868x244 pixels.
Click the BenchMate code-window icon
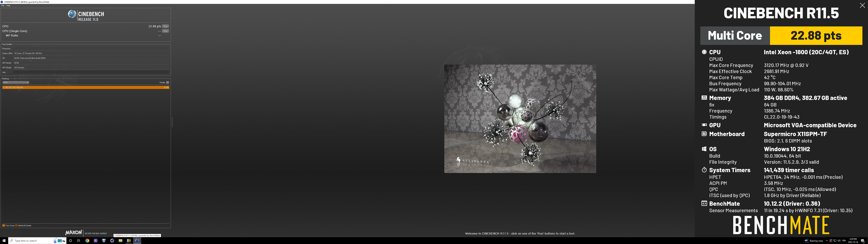[704, 203]
